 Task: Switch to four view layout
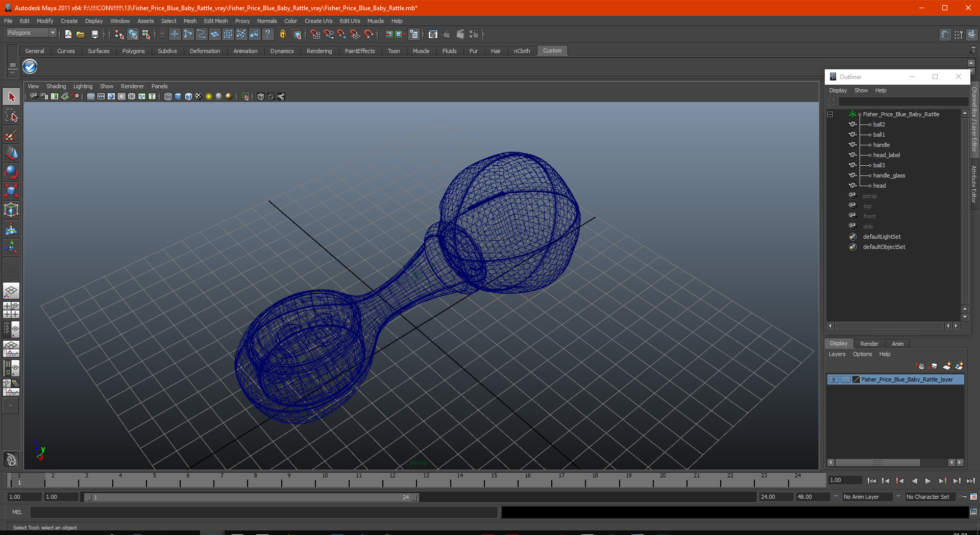[11, 310]
